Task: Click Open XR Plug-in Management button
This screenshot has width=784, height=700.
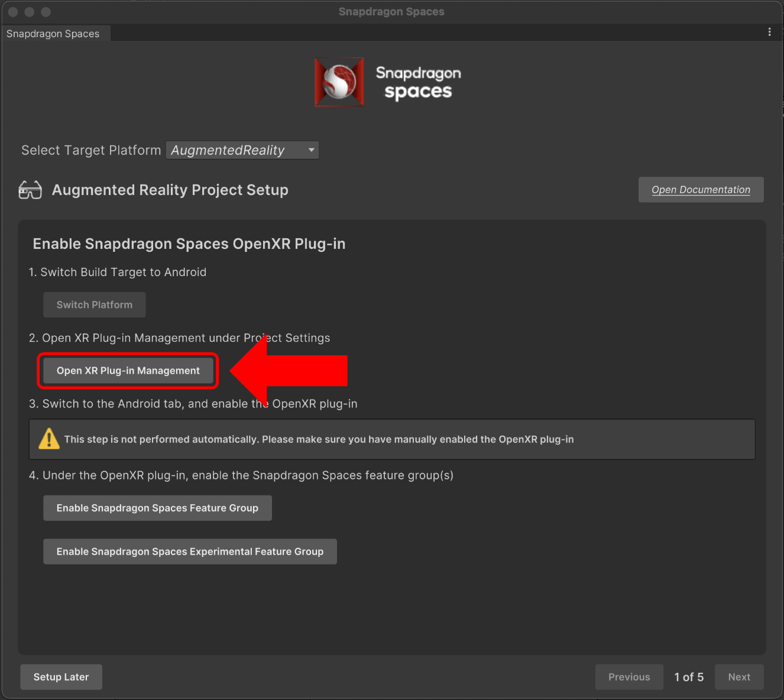Action: 128,371
